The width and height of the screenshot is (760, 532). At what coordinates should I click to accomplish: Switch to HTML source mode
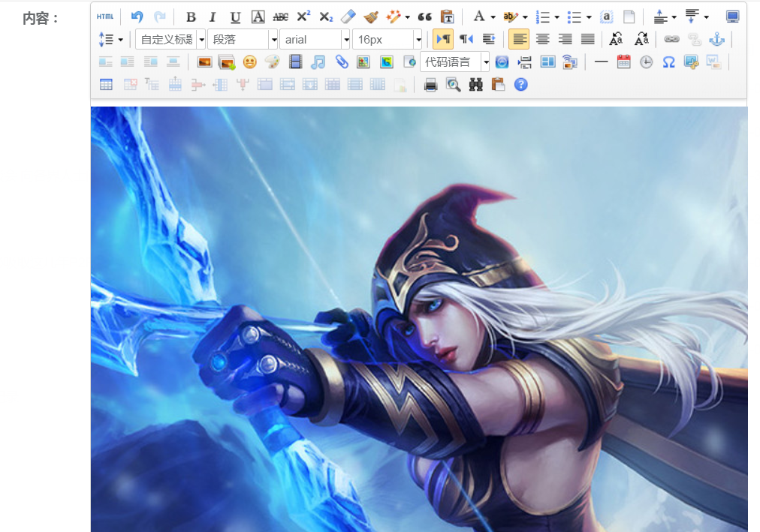[x=105, y=17]
